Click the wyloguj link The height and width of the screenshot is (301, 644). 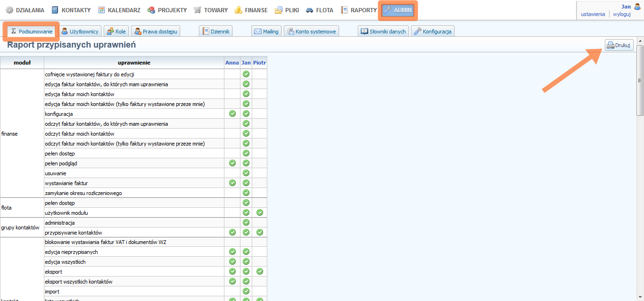click(x=621, y=14)
